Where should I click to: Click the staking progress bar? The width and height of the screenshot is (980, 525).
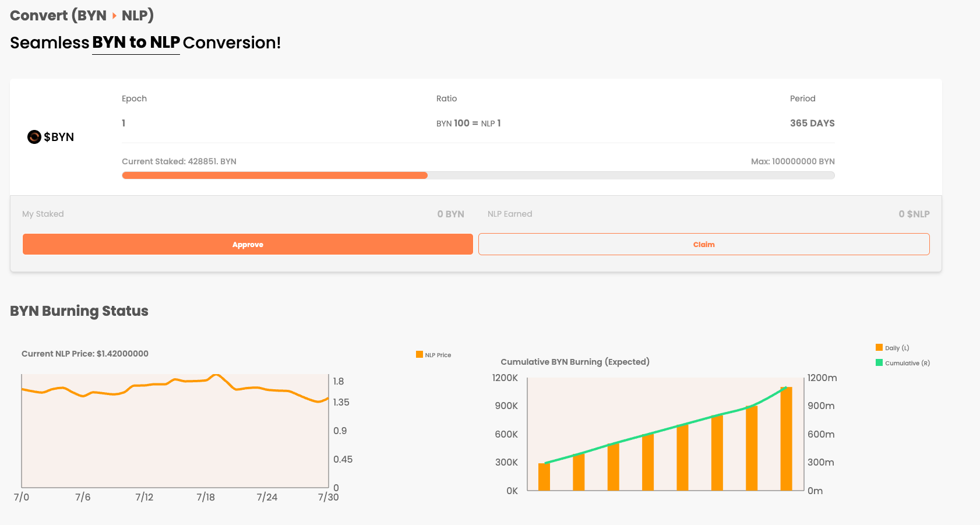click(478, 175)
